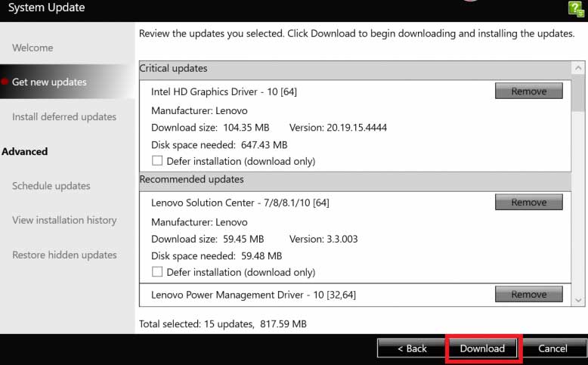The height and width of the screenshot is (365, 588).
Task: Select the Download size 104.35 MB text
Action: 210,128
